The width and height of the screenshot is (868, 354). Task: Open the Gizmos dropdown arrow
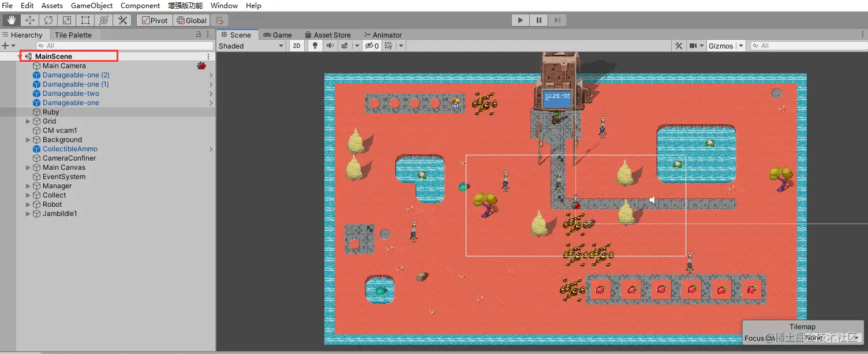click(740, 46)
